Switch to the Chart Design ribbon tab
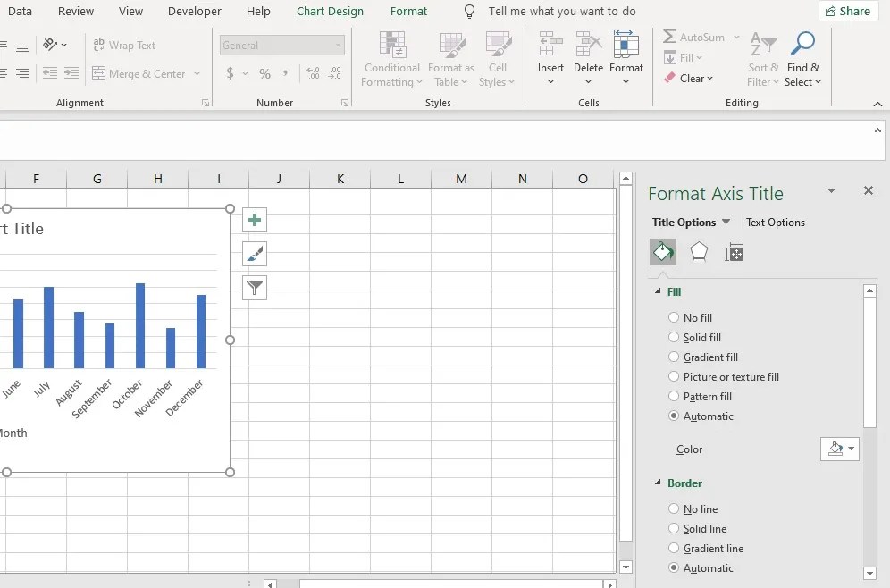This screenshot has width=890, height=588. point(330,11)
